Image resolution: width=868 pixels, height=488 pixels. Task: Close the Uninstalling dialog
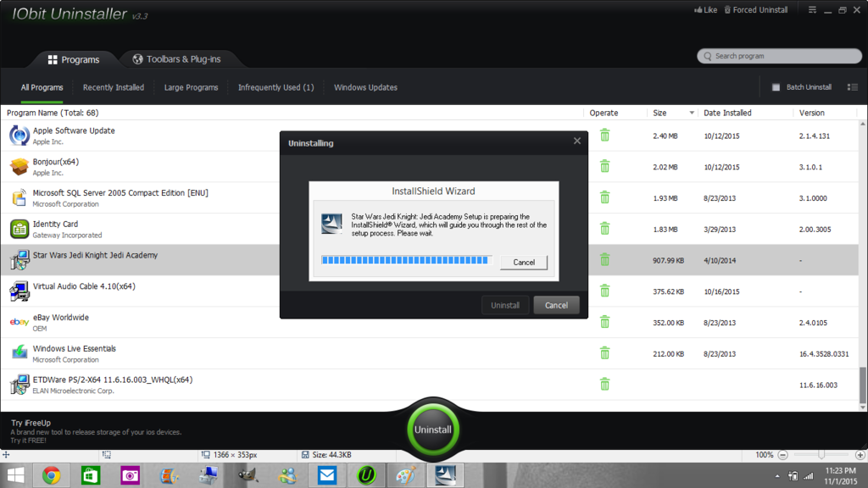[x=576, y=141]
